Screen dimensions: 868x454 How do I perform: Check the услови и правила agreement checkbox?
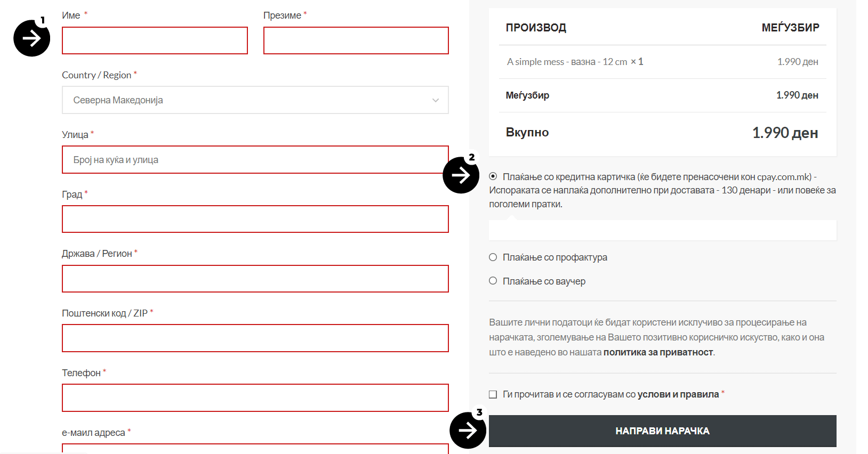click(493, 394)
